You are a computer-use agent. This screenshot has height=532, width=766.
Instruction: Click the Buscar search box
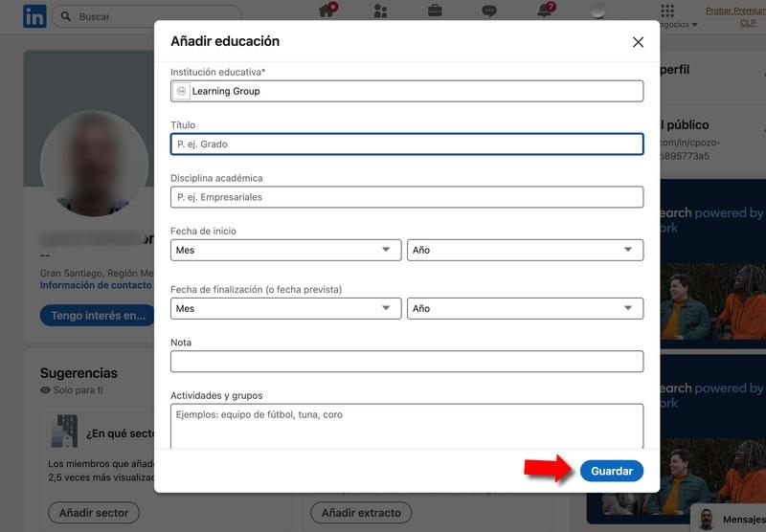pyautogui.click(x=146, y=16)
